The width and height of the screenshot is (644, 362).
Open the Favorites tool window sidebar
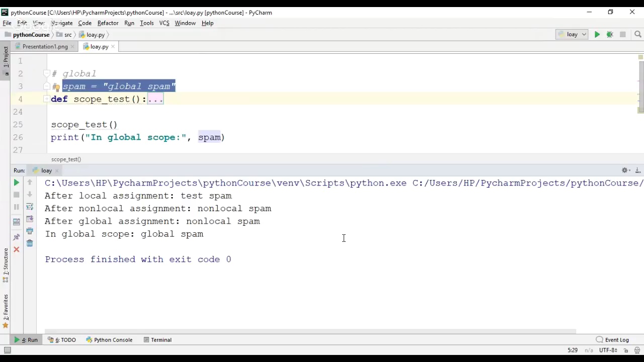[6, 311]
